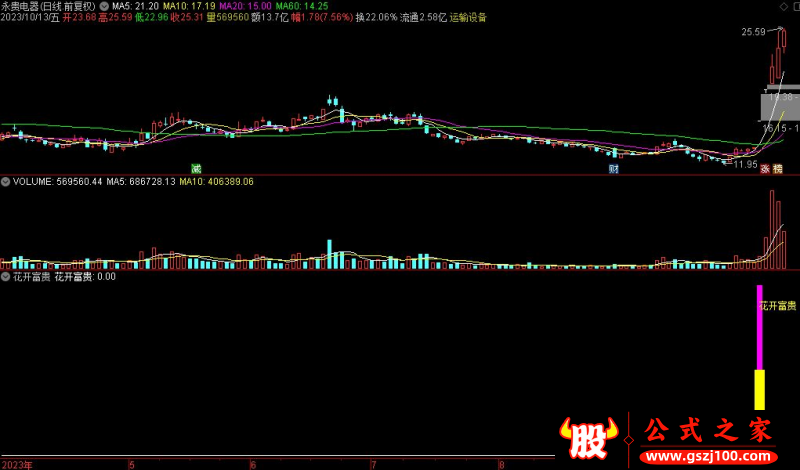
Task: Click month 7 on the time axis
Action: click(374, 465)
